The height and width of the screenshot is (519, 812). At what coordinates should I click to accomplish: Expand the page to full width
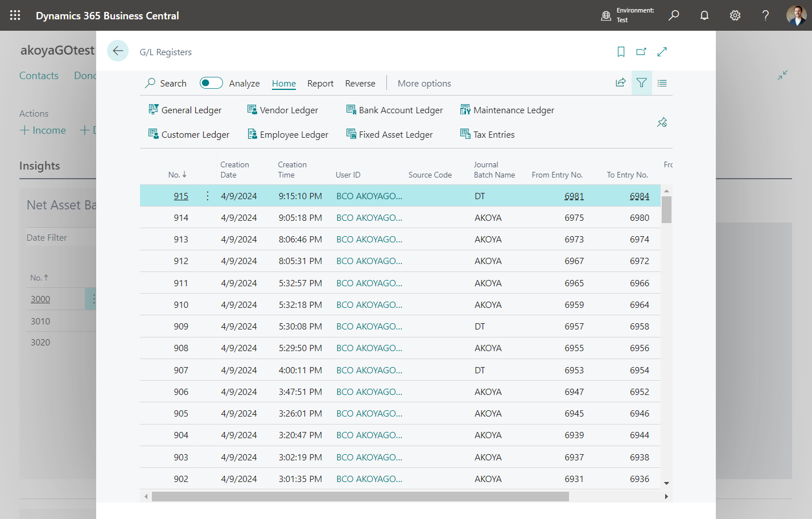(662, 52)
